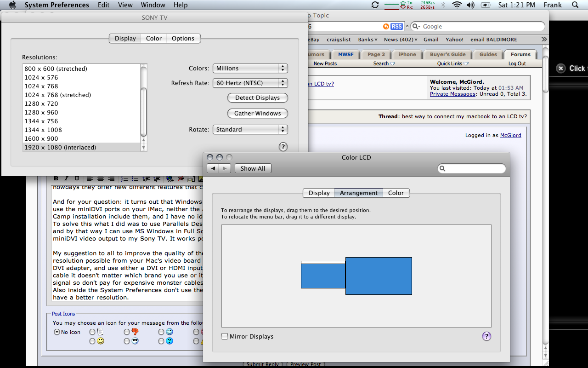588x368 pixels.
Task: Close the black overlay with the X icon
Action: click(x=560, y=68)
